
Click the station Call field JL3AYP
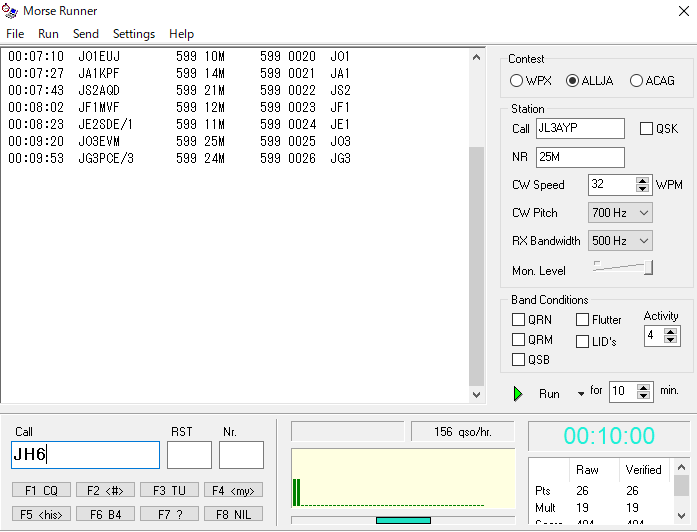(580, 129)
